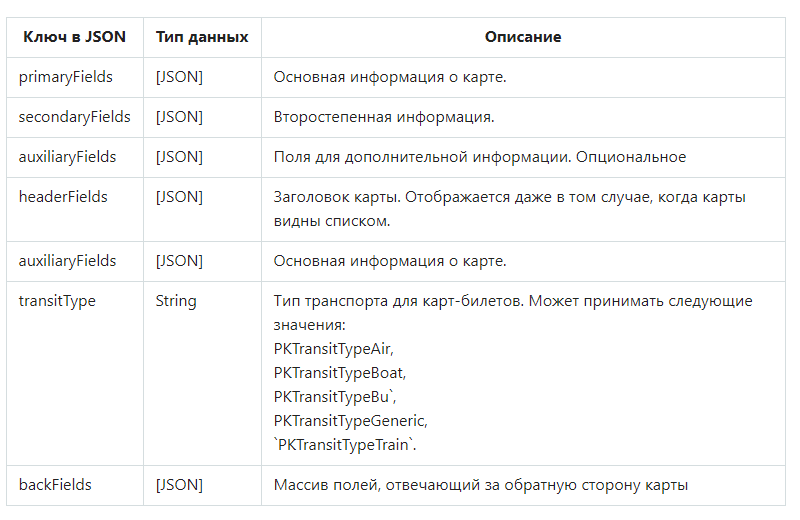Click the 'Ключ в JSON' column header

[x=74, y=37]
